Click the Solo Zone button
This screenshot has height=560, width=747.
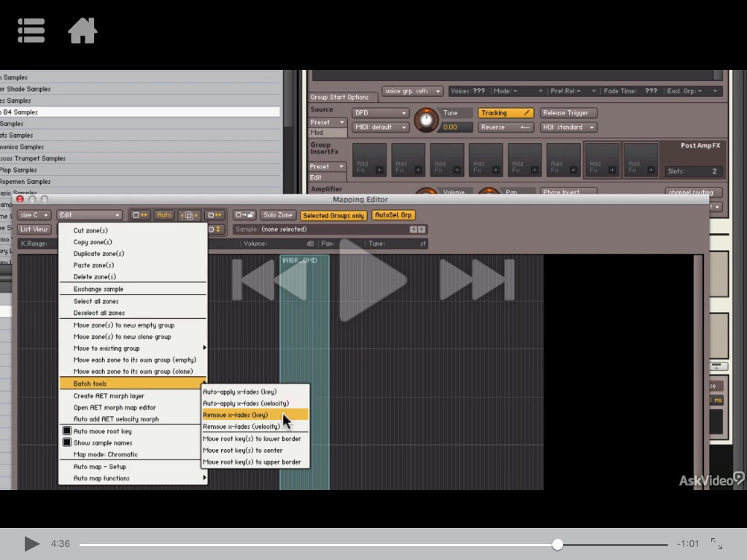click(x=278, y=215)
